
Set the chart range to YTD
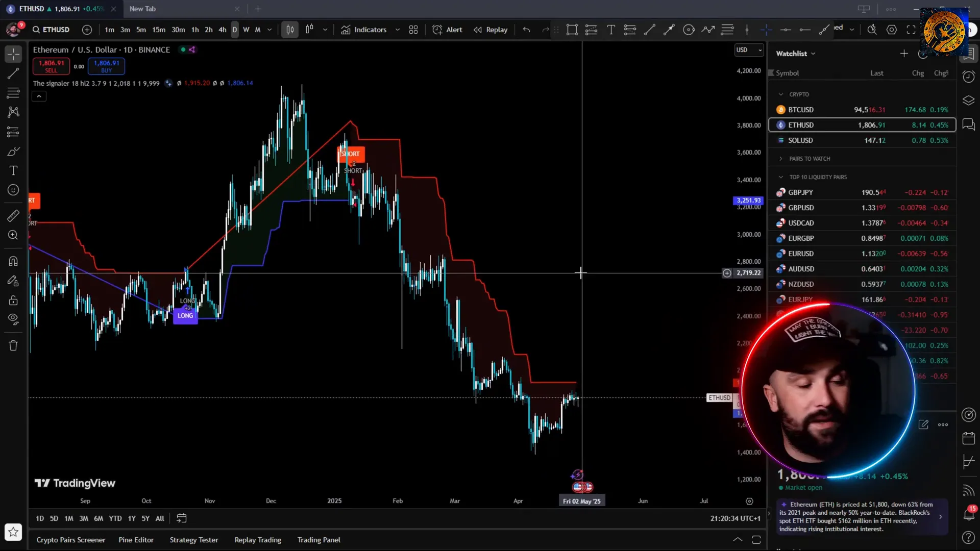click(115, 518)
